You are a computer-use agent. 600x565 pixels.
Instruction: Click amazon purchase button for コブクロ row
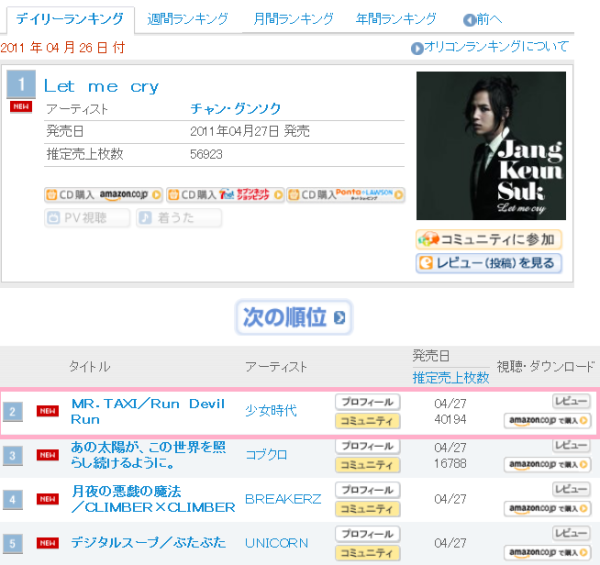pyautogui.click(x=546, y=464)
